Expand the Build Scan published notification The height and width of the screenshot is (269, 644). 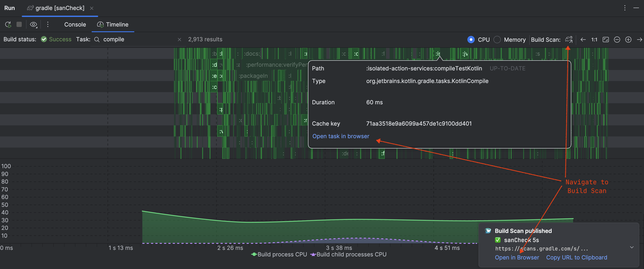(x=632, y=247)
